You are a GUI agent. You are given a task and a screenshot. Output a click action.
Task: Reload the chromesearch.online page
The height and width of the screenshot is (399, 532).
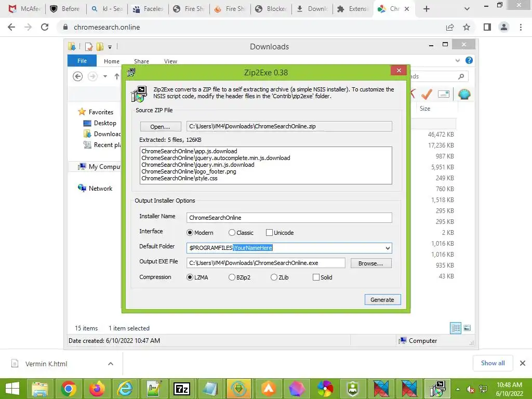point(45,27)
